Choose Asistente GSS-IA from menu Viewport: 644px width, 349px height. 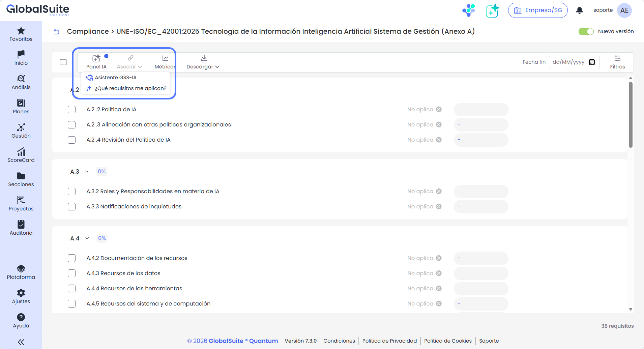[x=116, y=78]
